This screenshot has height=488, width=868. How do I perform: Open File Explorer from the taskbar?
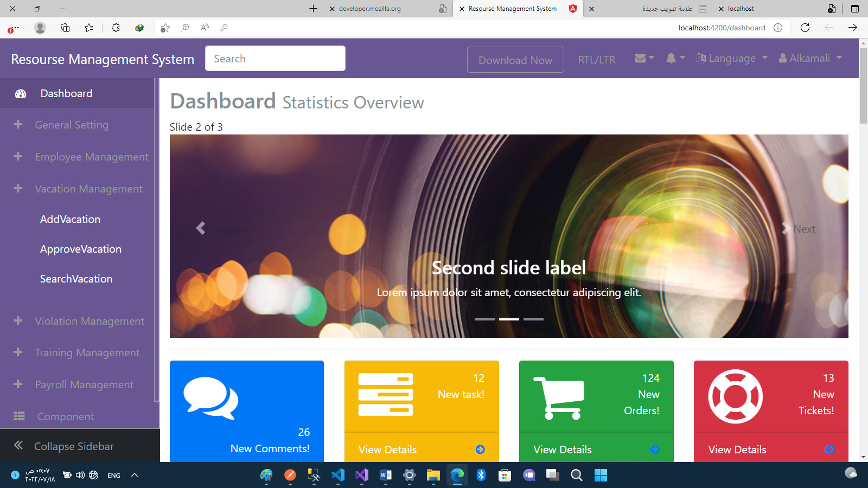[x=433, y=476]
